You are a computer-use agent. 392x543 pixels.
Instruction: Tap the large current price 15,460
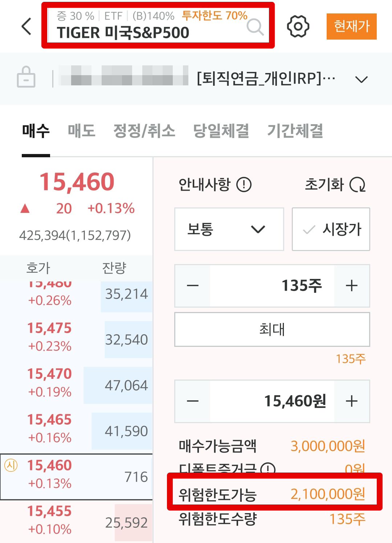[x=77, y=182]
